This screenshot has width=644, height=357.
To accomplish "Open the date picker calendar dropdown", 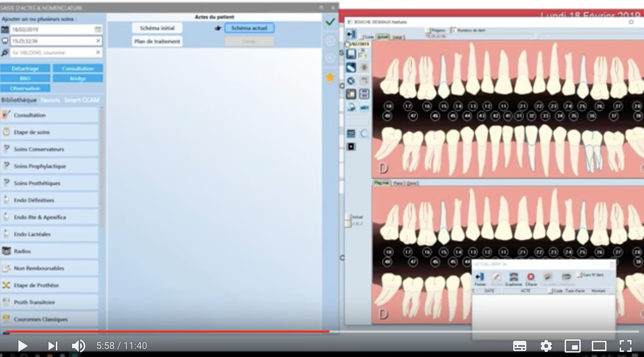I will (x=98, y=29).
